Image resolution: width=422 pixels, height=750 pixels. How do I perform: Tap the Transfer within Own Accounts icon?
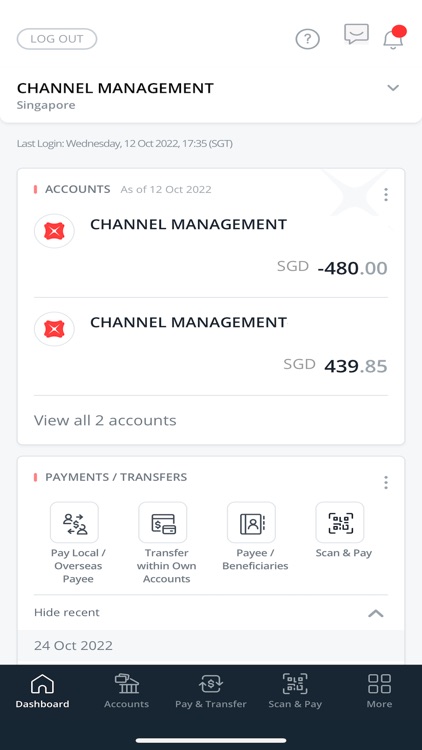pyautogui.click(x=163, y=522)
